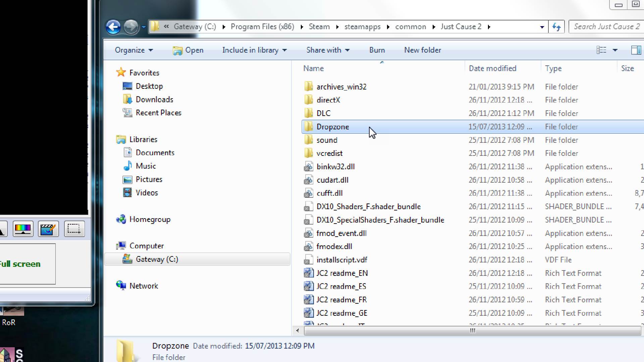Click the Back navigation arrow
The image size is (644, 362).
tap(113, 27)
